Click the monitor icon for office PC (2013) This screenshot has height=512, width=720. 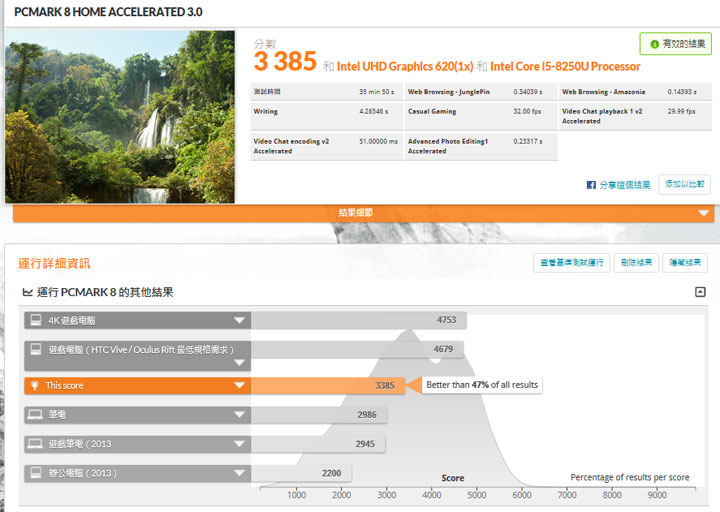(x=35, y=472)
